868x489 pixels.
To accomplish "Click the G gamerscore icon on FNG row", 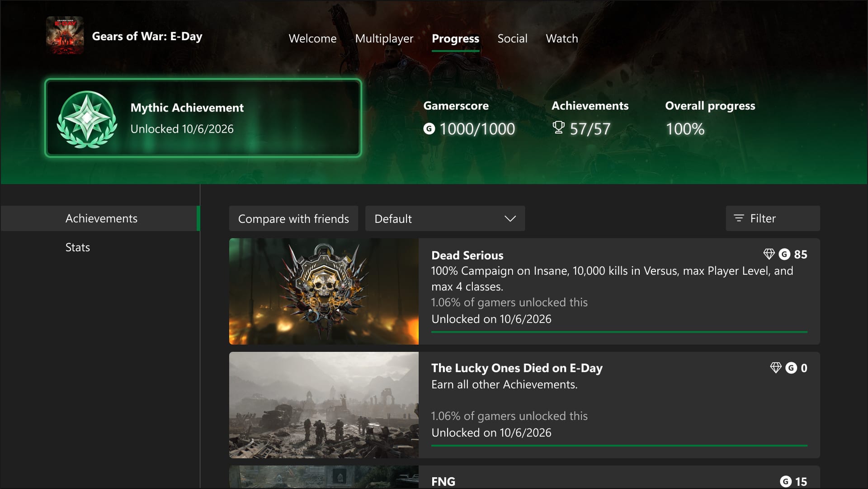I will [786, 481].
